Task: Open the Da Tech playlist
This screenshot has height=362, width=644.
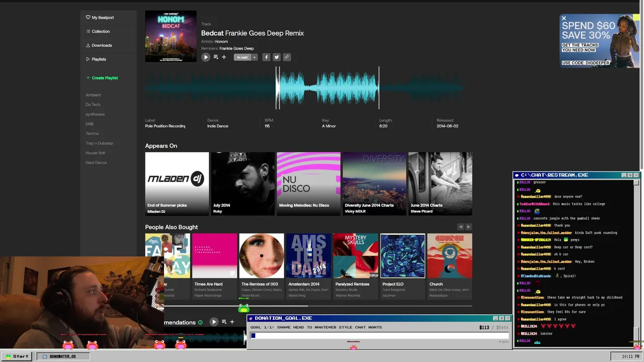Action: [93, 105]
